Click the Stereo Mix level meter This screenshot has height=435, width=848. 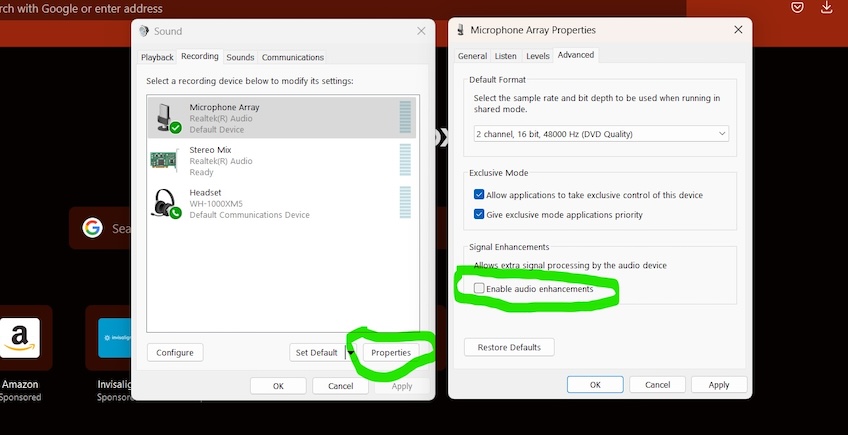[x=405, y=160]
